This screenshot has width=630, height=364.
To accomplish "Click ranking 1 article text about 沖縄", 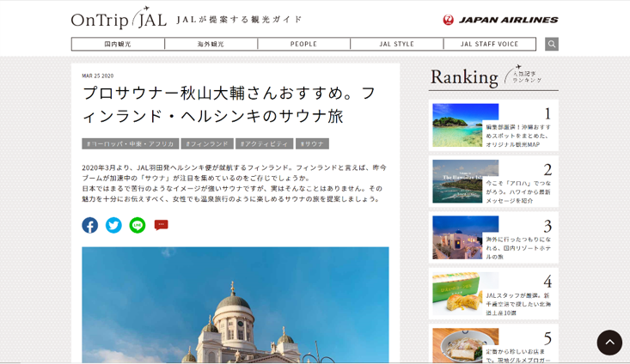I will [x=518, y=136].
